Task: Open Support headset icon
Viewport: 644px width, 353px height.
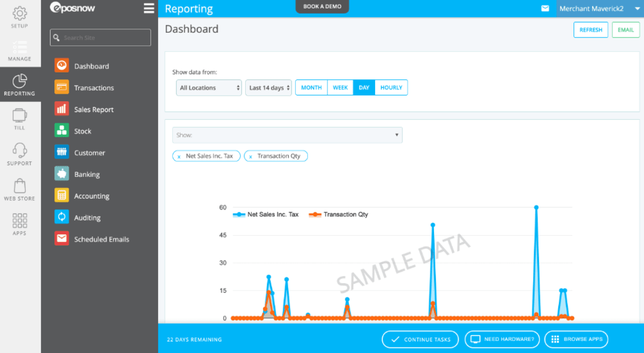Action: pyautogui.click(x=20, y=150)
